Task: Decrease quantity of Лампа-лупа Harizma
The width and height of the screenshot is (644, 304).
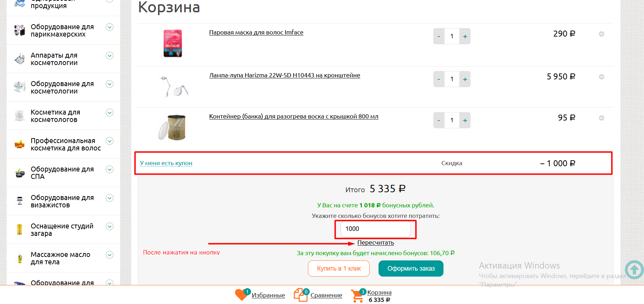Action: 439,79
